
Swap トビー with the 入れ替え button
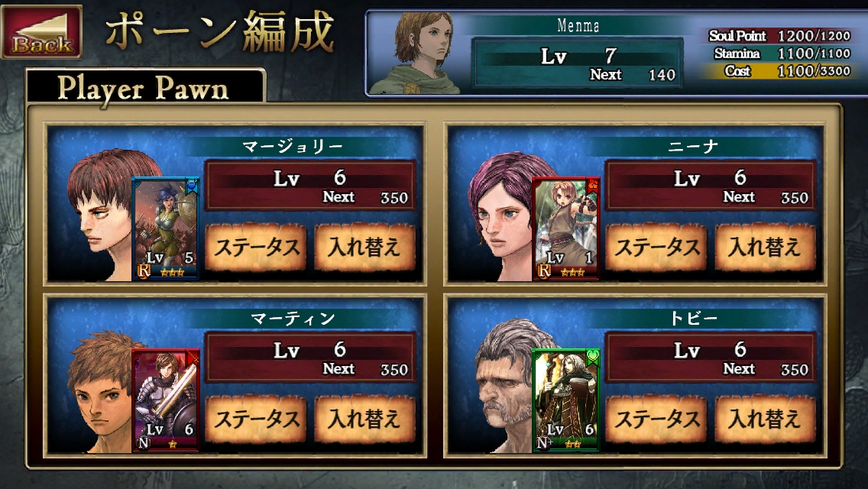point(765,419)
